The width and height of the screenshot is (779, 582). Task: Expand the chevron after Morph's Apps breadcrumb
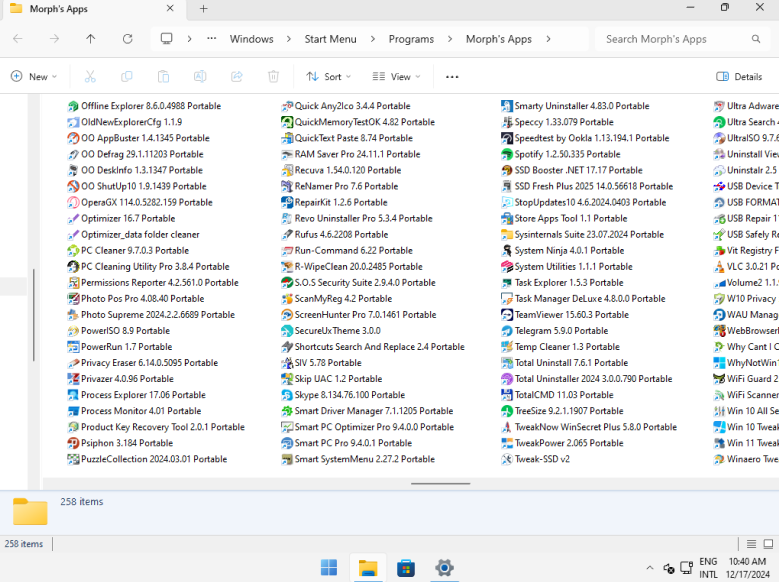click(548, 39)
